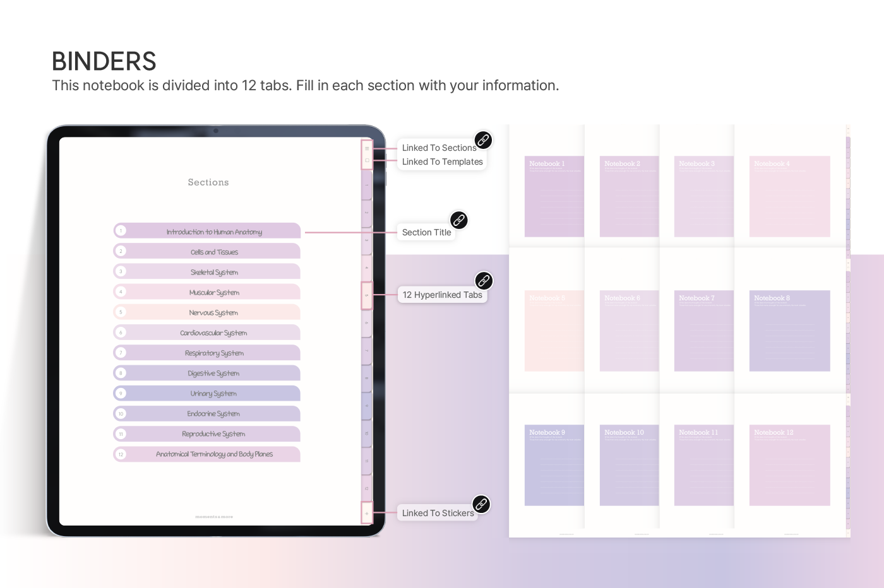Tap the number 1 circle badge
The height and width of the screenshot is (588, 884).
pos(121,231)
